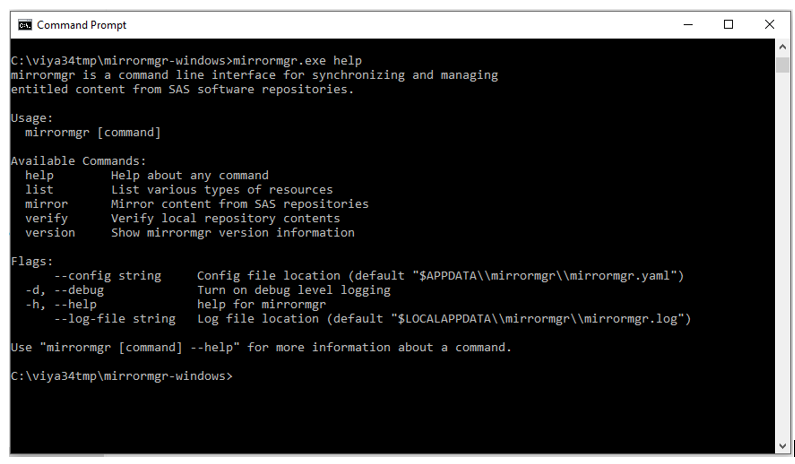Click the "--log-file string" flag text
Viewport: 795px width, 464px height.
click(x=115, y=319)
